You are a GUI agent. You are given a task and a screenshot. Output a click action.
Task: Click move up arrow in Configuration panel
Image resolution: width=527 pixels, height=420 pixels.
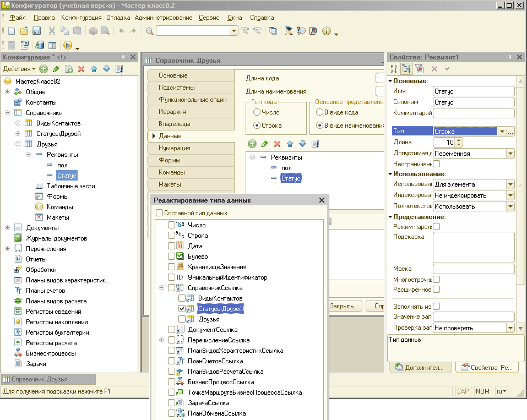pos(94,69)
